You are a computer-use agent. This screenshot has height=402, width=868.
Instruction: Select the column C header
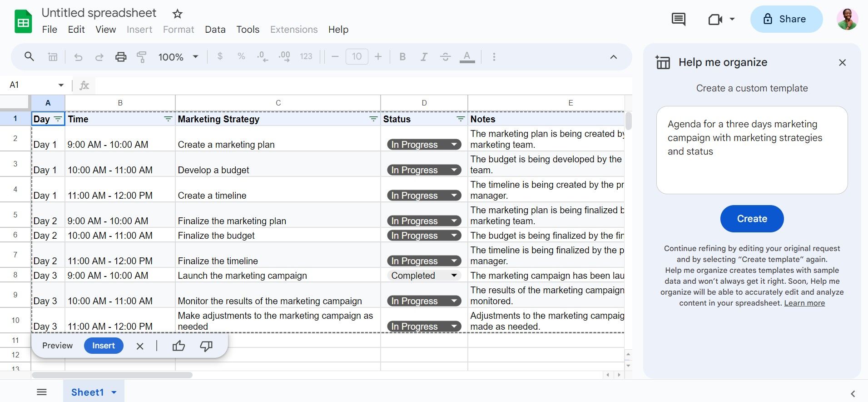[278, 103]
